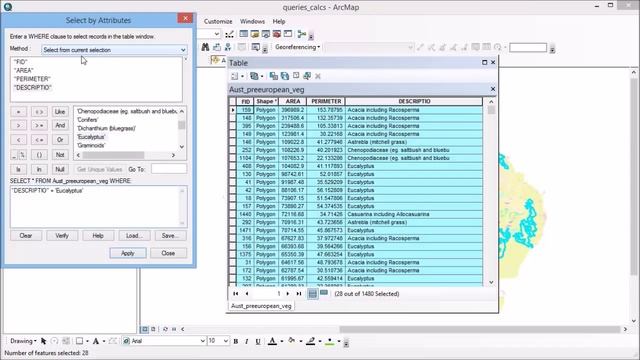Screen dimensions: 640x360
Task: Select the Aust_preeuropean_veg table tab
Action: (261, 306)
